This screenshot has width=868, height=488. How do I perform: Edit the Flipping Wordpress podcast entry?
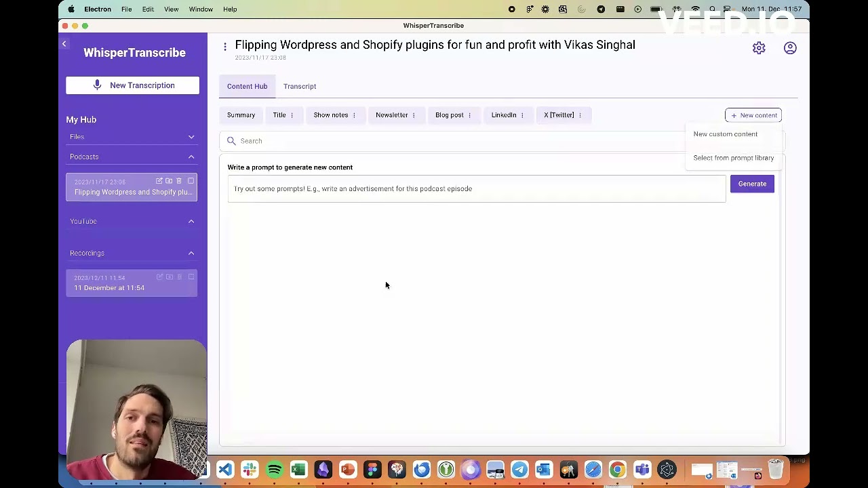(159, 180)
